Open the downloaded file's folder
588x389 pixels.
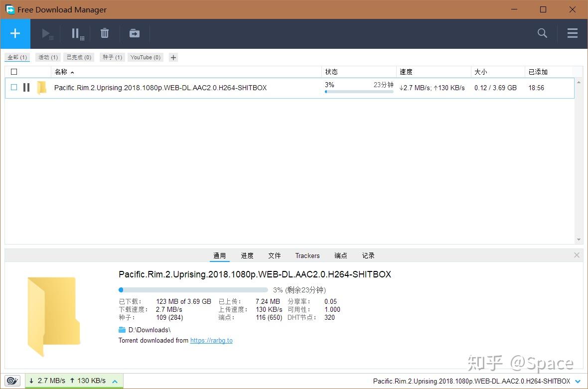tap(134, 33)
